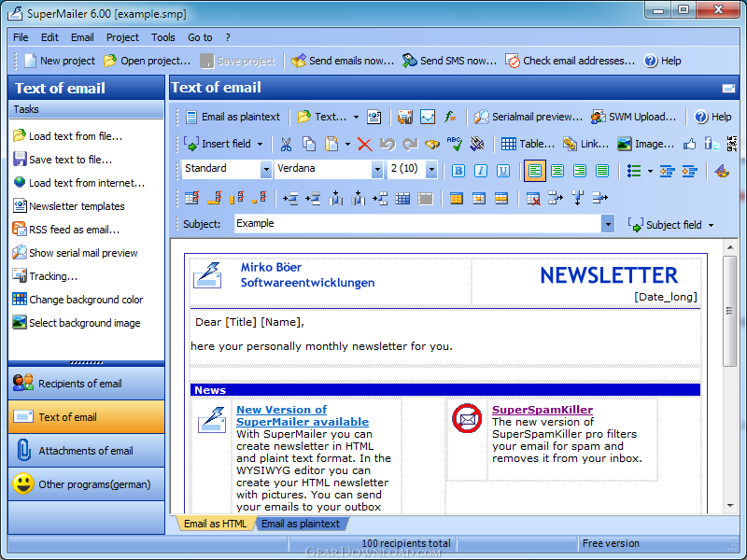Click the Copy icon in editor toolbar

pyautogui.click(x=309, y=144)
